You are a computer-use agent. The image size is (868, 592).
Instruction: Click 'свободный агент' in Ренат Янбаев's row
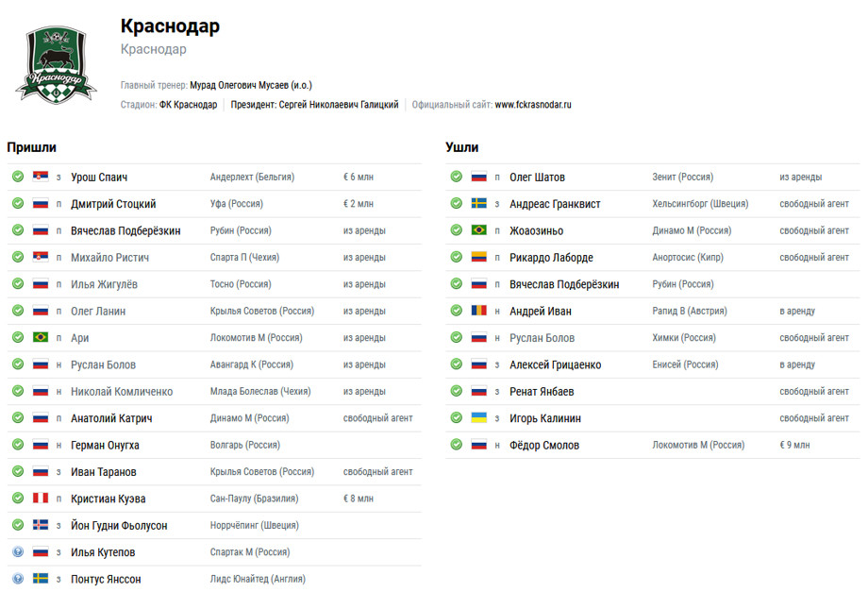coord(814,392)
